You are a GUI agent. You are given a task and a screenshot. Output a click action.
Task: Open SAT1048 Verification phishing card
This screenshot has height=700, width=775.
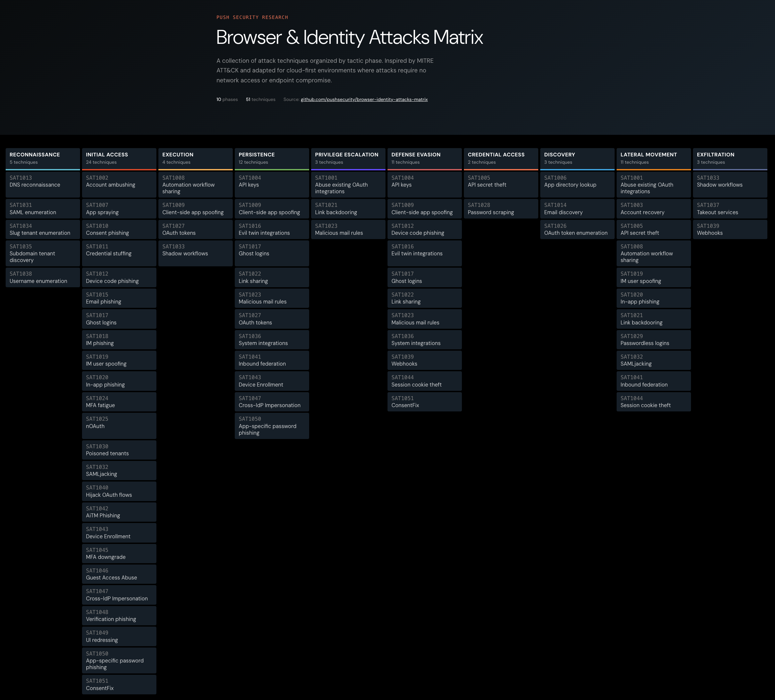coord(119,616)
